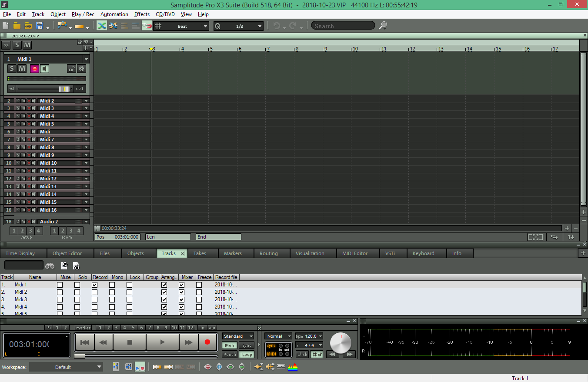The height and width of the screenshot is (382, 588).
Task: Mute the Midi 1 track with its M button
Action: click(x=22, y=68)
